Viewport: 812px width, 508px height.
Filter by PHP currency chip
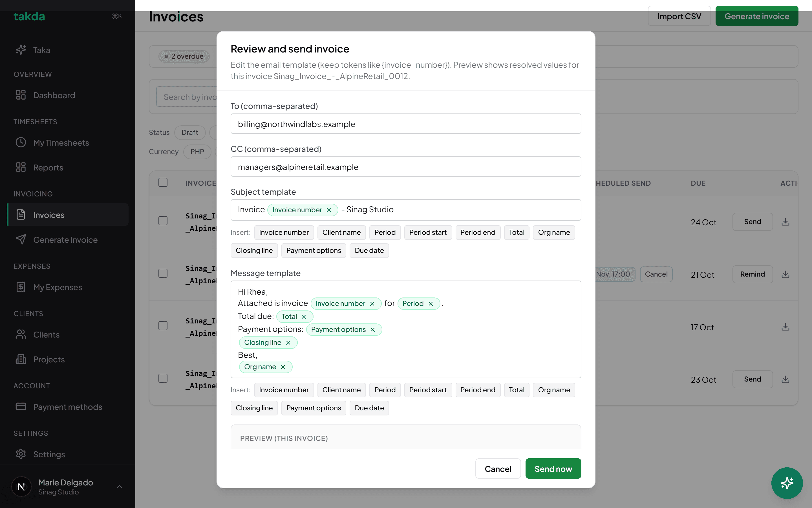point(197,152)
